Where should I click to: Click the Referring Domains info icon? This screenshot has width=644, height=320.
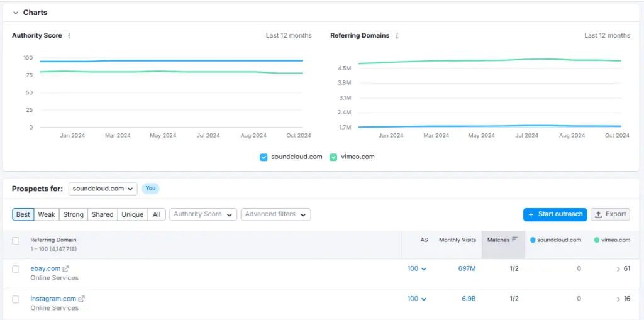(397, 36)
